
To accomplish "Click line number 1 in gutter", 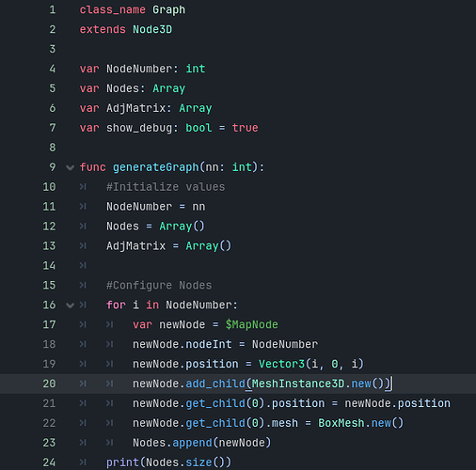I will point(53,9).
